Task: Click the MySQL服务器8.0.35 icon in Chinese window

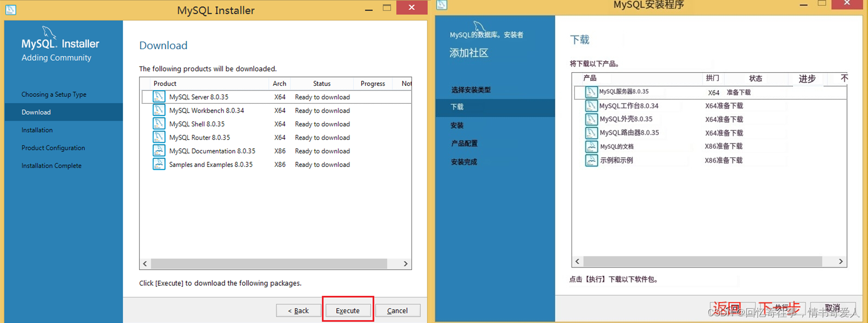Action: tap(591, 92)
